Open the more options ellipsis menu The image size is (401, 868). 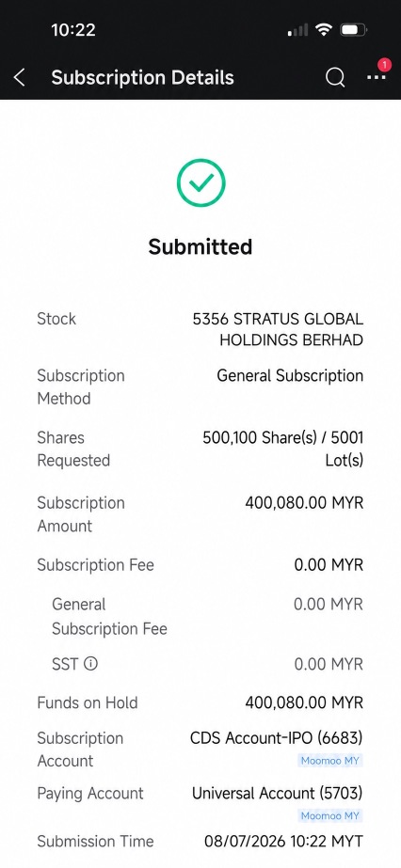377,77
